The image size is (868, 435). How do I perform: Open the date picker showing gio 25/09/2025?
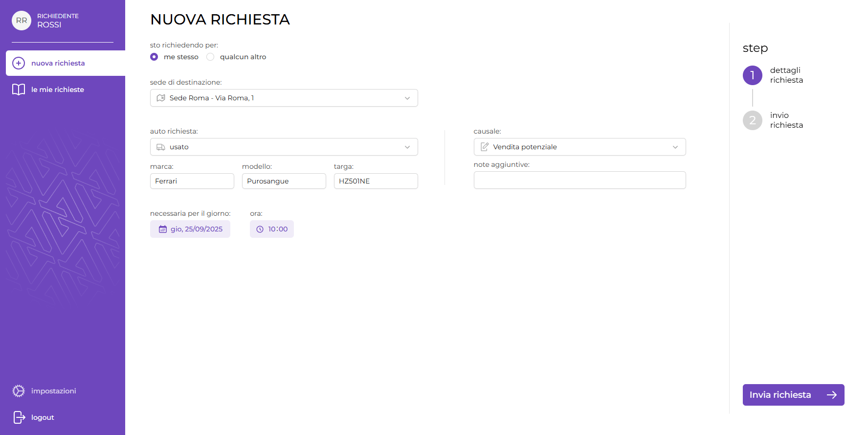(x=190, y=229)
